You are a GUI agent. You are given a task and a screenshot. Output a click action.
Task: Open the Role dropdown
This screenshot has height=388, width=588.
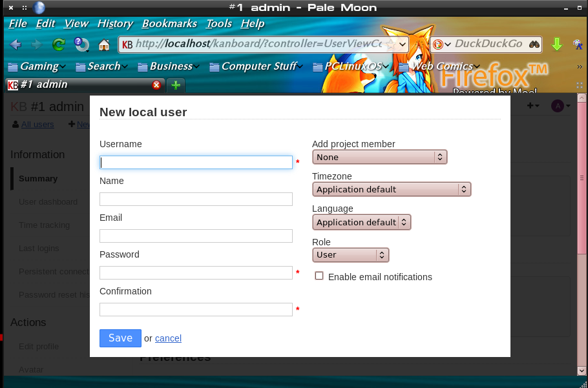(x=351, y=254)
